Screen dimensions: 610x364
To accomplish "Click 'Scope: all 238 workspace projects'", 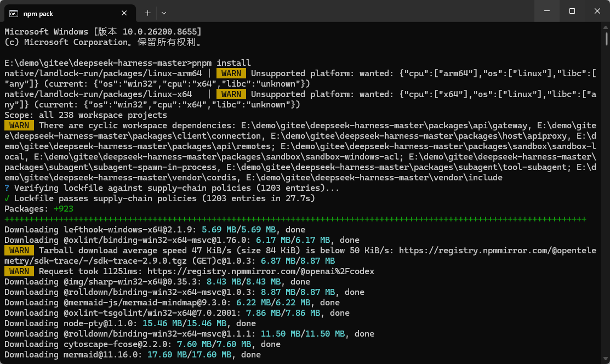I will tap(85, 115).
